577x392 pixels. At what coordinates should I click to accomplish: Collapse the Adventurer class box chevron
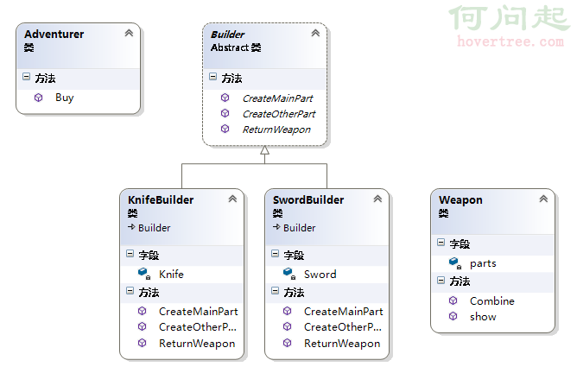(x=129, y=33)
